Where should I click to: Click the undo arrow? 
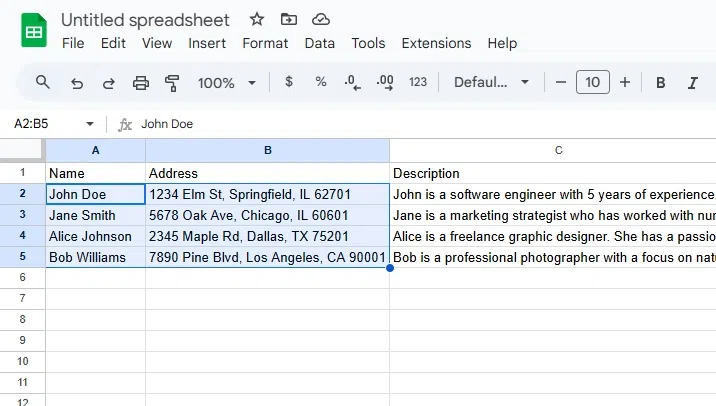[x=77, y=83]
